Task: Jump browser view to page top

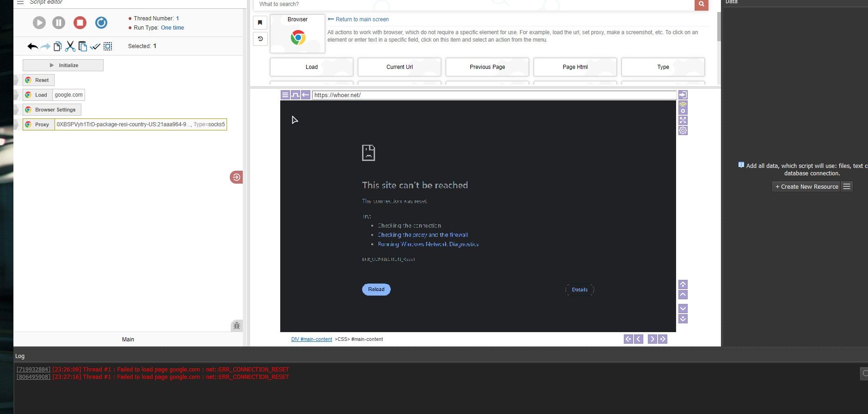Action: (683, 284)
